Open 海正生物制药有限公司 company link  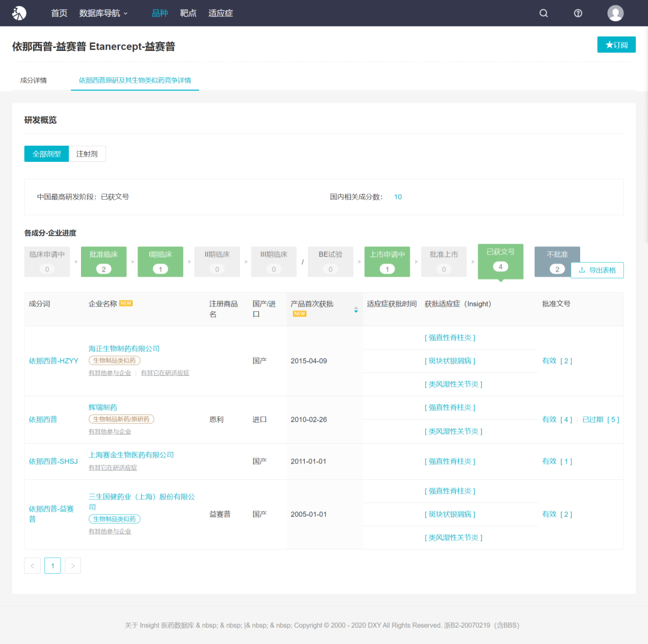(124, 348)
